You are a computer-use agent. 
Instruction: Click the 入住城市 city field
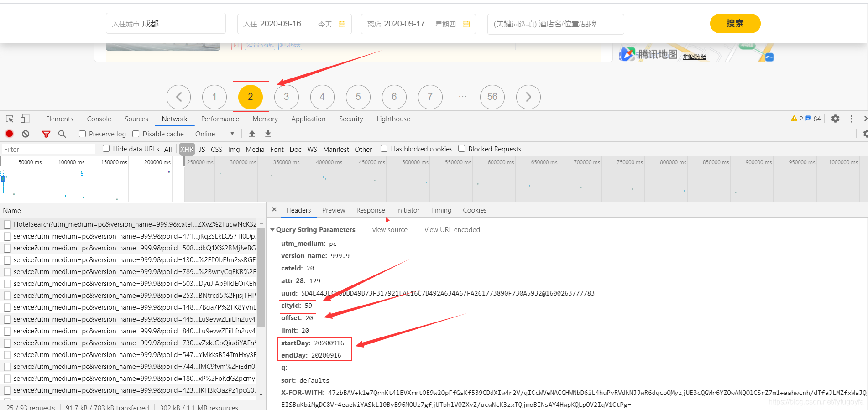(166, 23)
